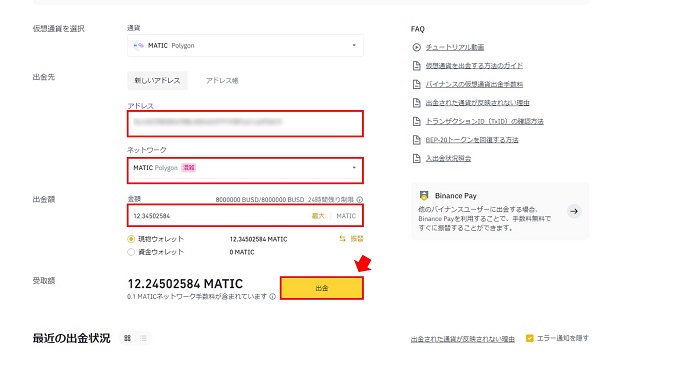
Task: Click the 最近の出金状況 heading
Action: pyautogui.click(x=72, y=338)
